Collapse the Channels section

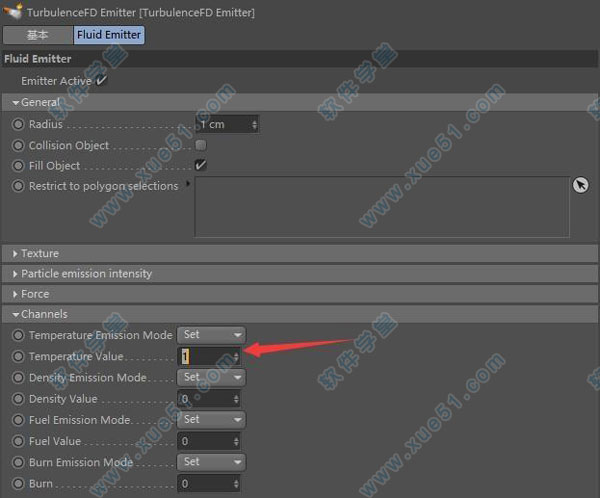tap(16, 315)
